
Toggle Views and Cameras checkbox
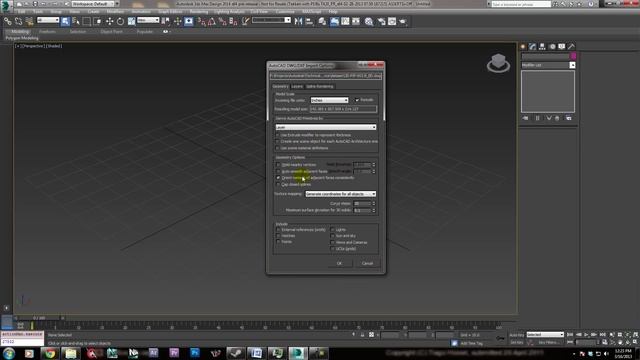(333, 242)
